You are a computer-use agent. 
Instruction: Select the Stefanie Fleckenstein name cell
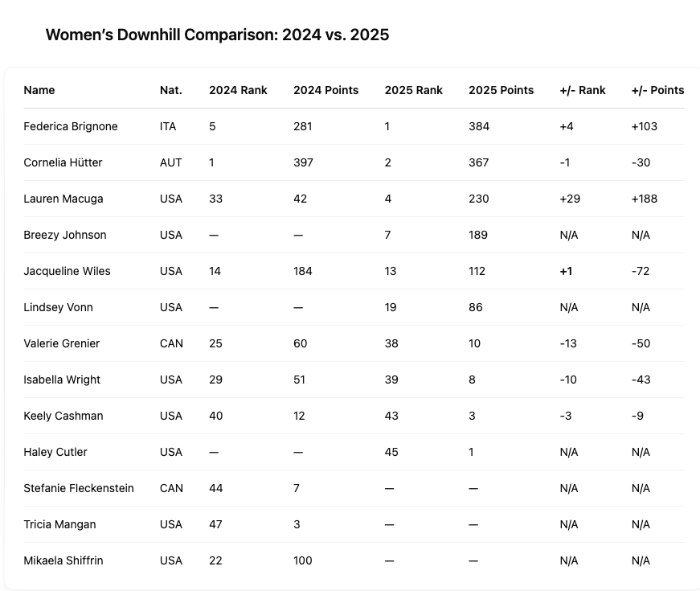click(x=79, y=488)
